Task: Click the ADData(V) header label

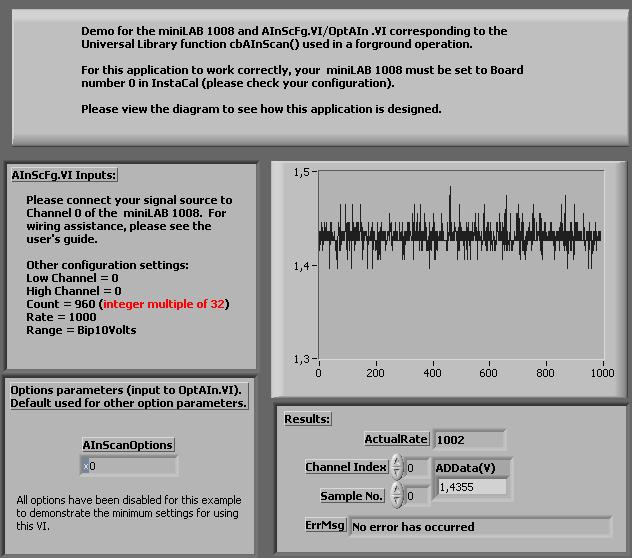Action: [x=465, y=468]
